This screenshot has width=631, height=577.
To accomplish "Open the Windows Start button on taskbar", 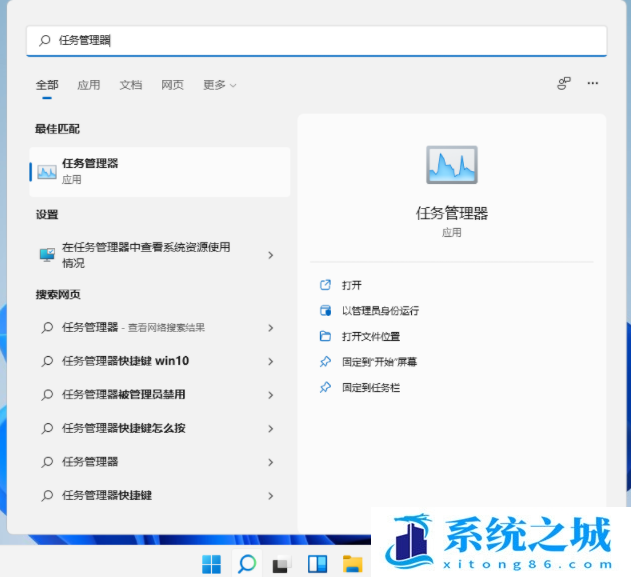I will pyautogui.click(x=212, y=563).
